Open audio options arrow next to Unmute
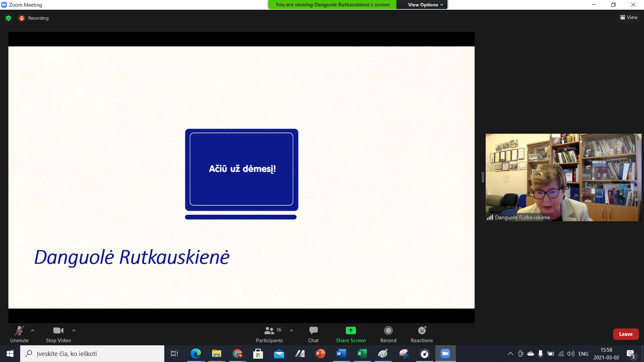 pos(33,330)
